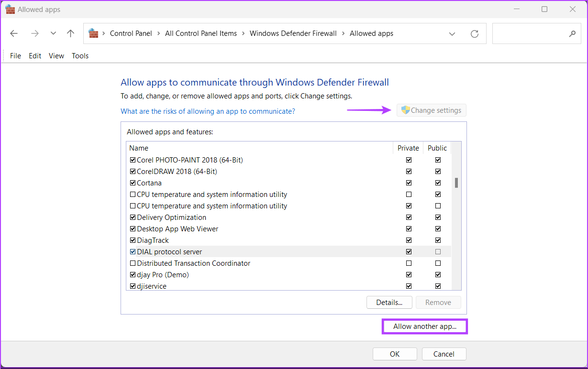Confirm with the OK button

coord(395,354)
